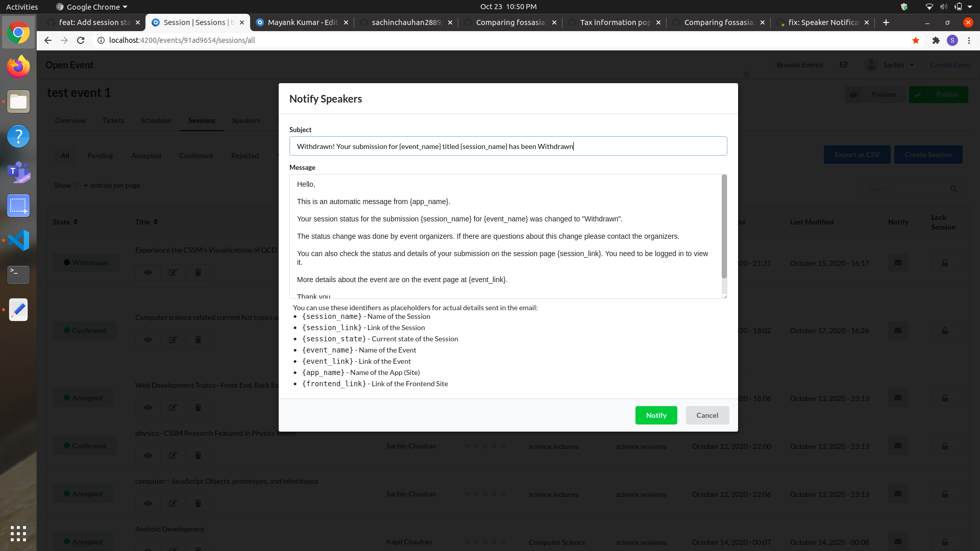The width and height of the screenshot is (980, 551).
Task: Click the trash icon for Computer science session
Action: (x=198, y=340)
